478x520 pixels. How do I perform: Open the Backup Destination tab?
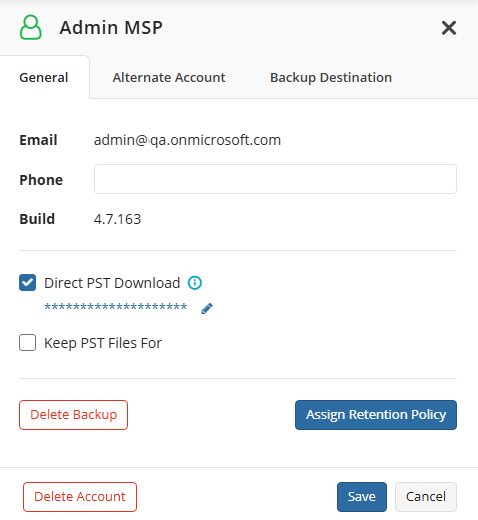pos(331,77)
